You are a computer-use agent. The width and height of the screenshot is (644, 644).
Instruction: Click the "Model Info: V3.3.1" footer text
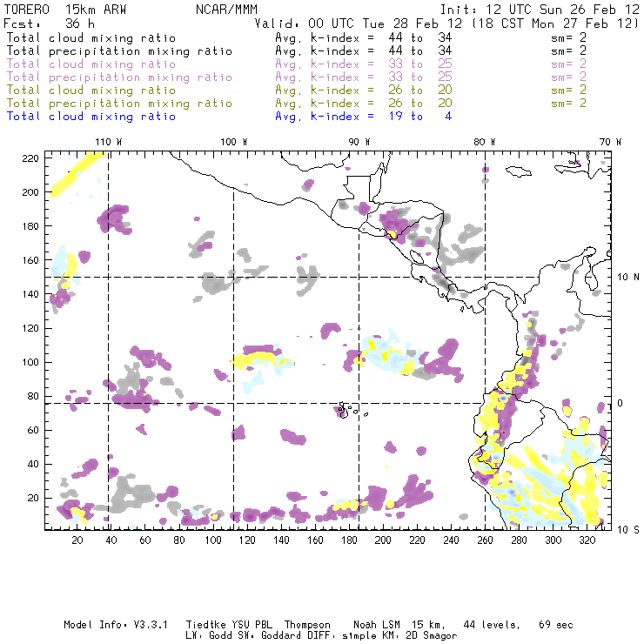tap(116, 625)
